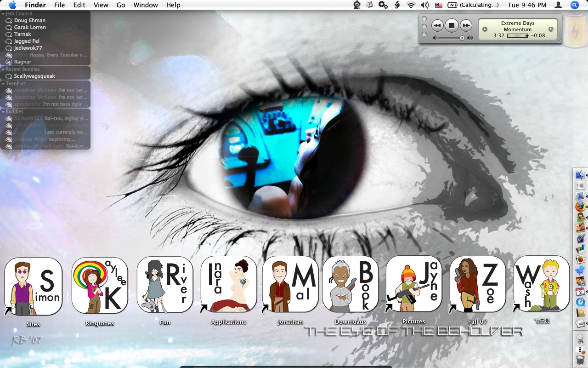Select buddy Lindsay Allen
This screenshot has width=588, height=368.
click(x=30, y=139)
